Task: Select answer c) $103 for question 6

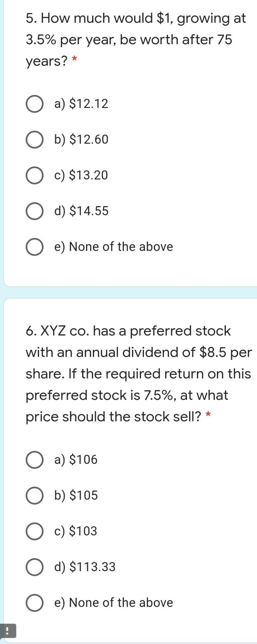Action: point(34,531)
